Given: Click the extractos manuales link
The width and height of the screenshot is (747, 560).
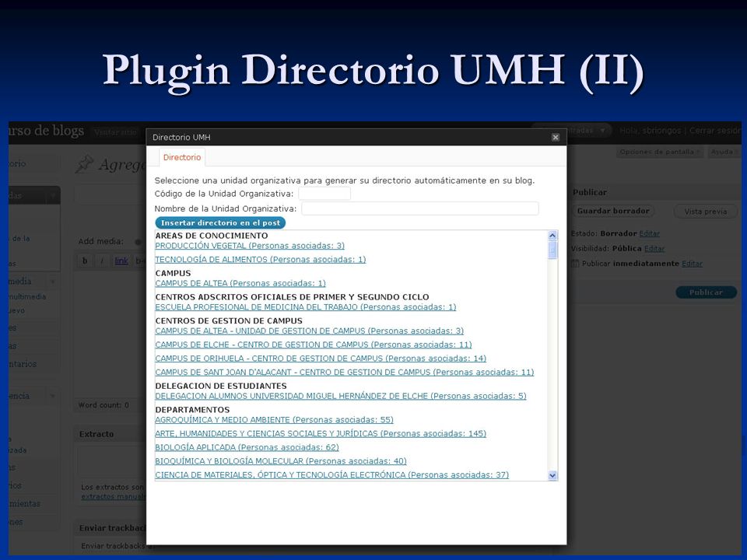Looking at the screenshot, I should pyautogui.click(x=113, y=497).
